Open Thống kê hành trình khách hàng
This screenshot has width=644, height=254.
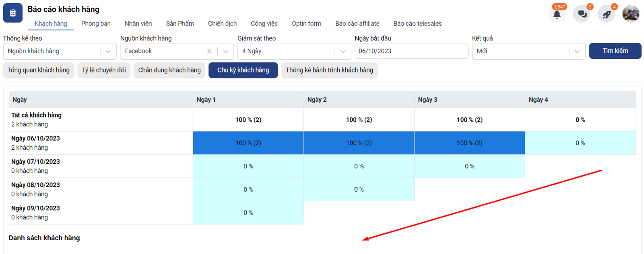click(x=329, y=70)
